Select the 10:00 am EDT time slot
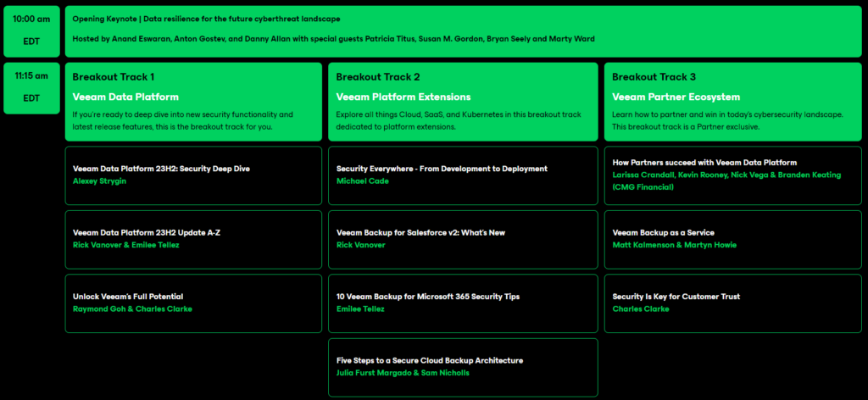 click(31, 31)
